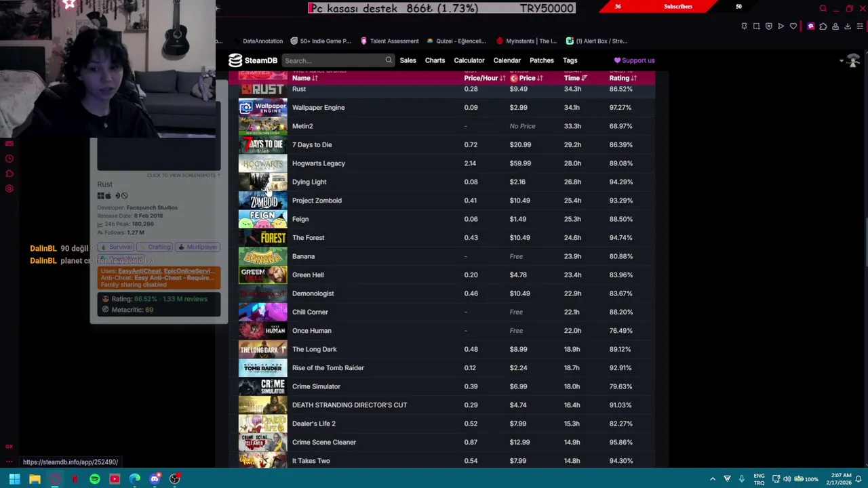Viewport: 868px width, 488px height.
Task: Open the Alert Box bookmark
Action: 597,41
